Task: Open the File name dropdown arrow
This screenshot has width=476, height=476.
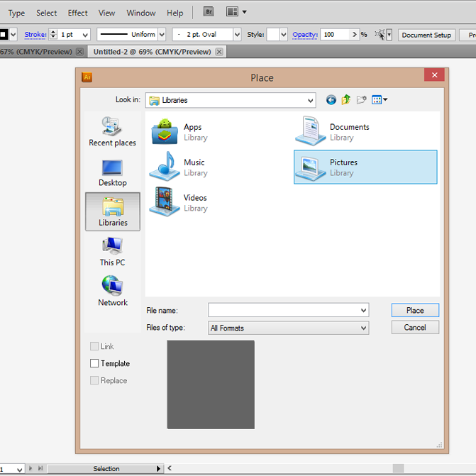Action: pos(364,310)
